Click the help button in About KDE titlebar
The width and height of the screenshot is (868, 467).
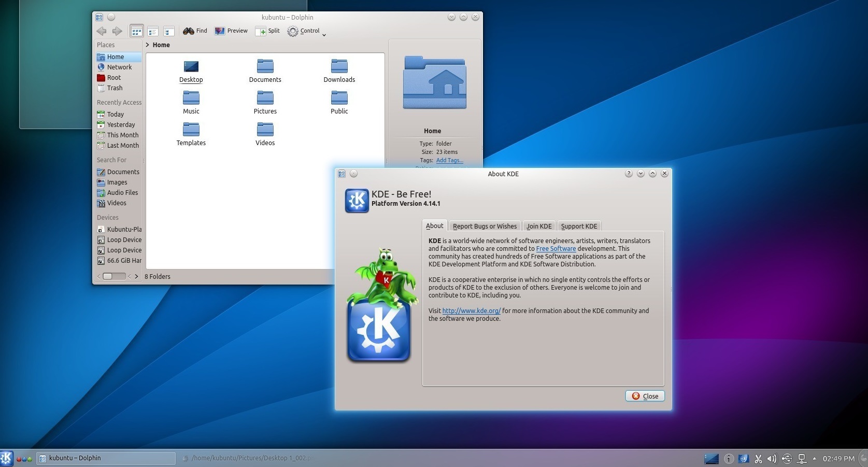click(x=629, y=174)
